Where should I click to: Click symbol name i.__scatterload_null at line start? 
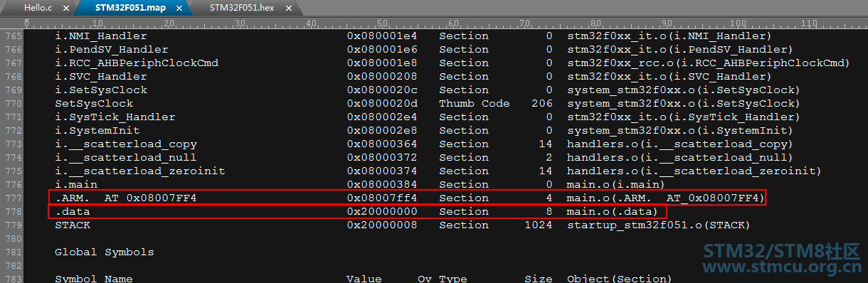[126, 157]
